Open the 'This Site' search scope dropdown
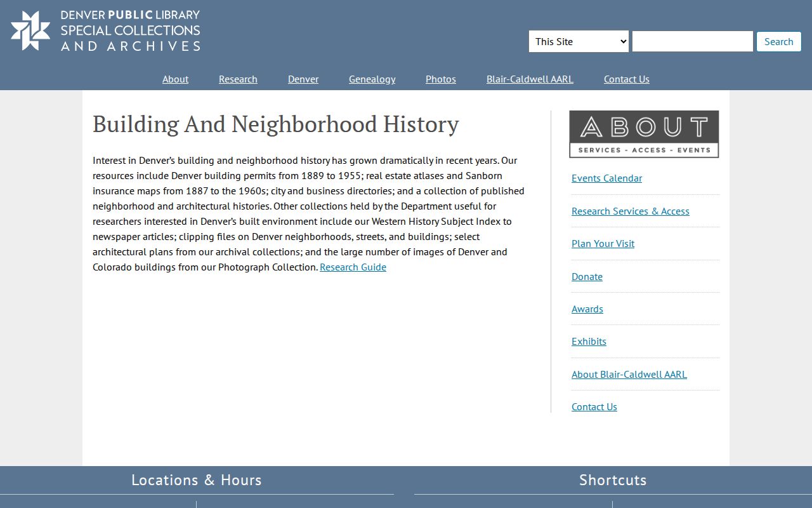This screenshot has height=508, width=812. (x=579, y=41)
